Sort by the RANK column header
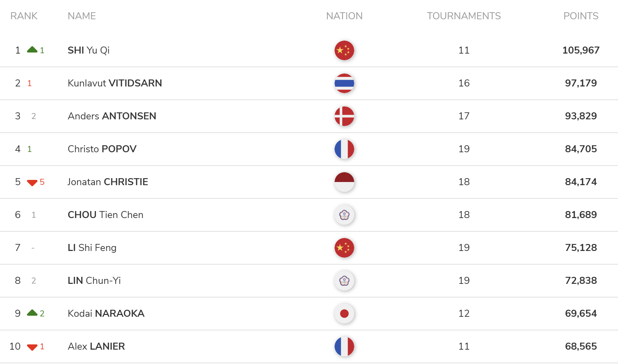The image size is (618, 364). 24,16
